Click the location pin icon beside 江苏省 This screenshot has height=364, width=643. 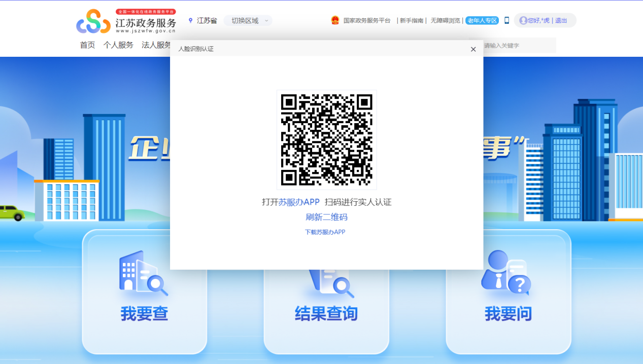click(x=191, y=21)
